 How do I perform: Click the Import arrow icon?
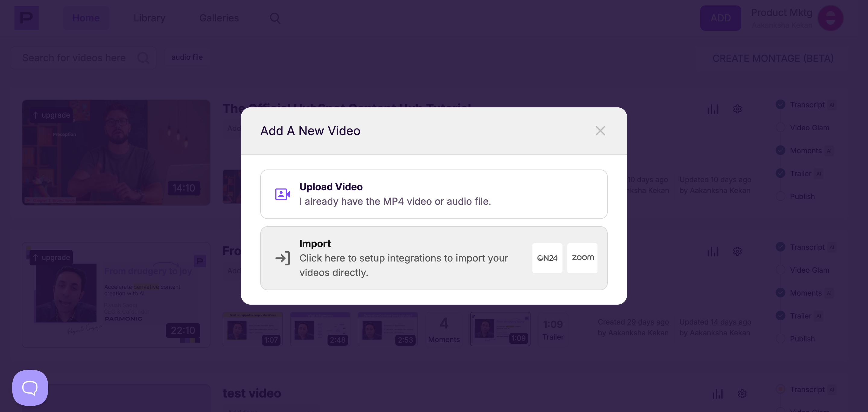tap(282, 258)
